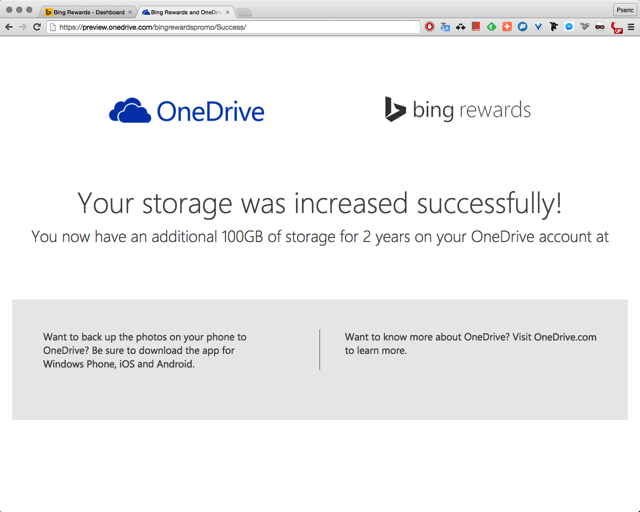Image resolution: width=640 pixels, height=512 pixels.
Task: Click the Bing rewards logo
Action: pyautogui.click(x=458, y=109)
